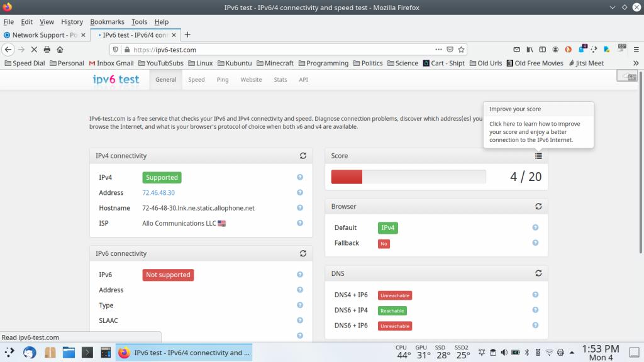The width and height of the screenshot is (644, 362).
Task: Reload the Browser test panel
Action: [x=538, y=207]
